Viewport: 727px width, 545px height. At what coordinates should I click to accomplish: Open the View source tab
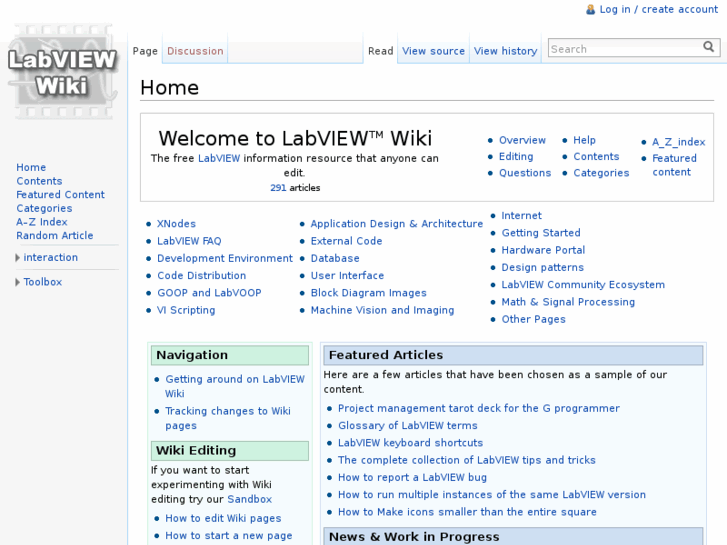[x=433, y=51]
